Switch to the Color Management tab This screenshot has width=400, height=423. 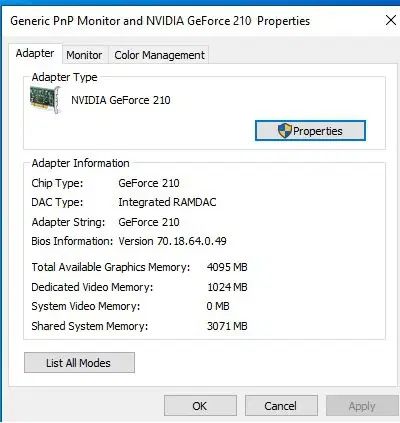(x=159, y=55)
